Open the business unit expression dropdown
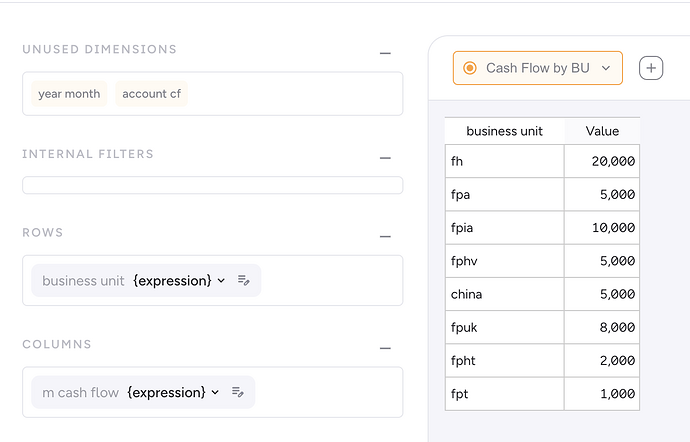The width and height of the screenshot is (690, 442). click(x=221, y=281)
